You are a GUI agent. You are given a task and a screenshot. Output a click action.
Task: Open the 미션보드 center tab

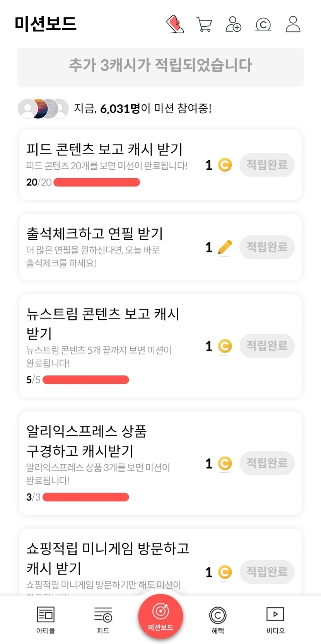point(160,617)
